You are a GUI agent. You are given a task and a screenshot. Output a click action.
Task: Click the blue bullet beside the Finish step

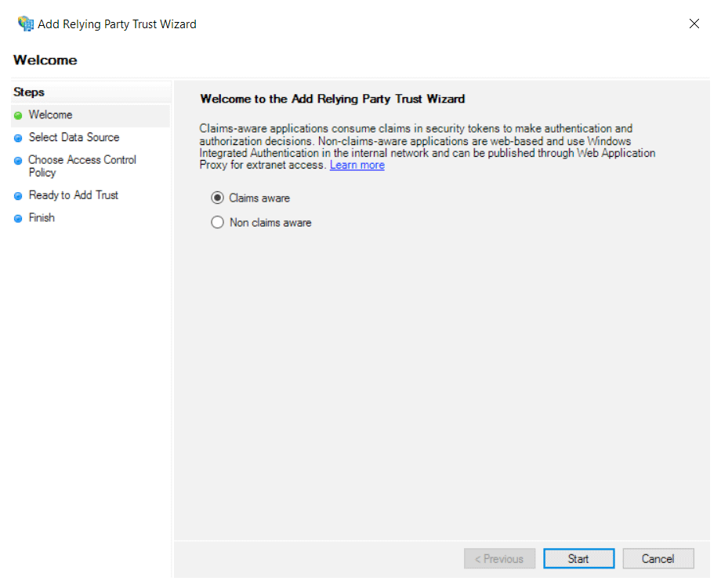coord(18,219)
